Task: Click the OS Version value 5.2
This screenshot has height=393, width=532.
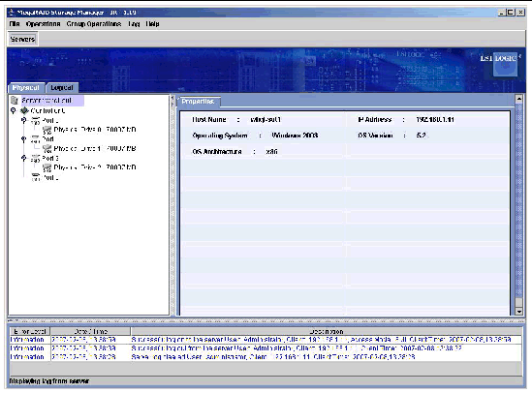Action: (422, 136)
